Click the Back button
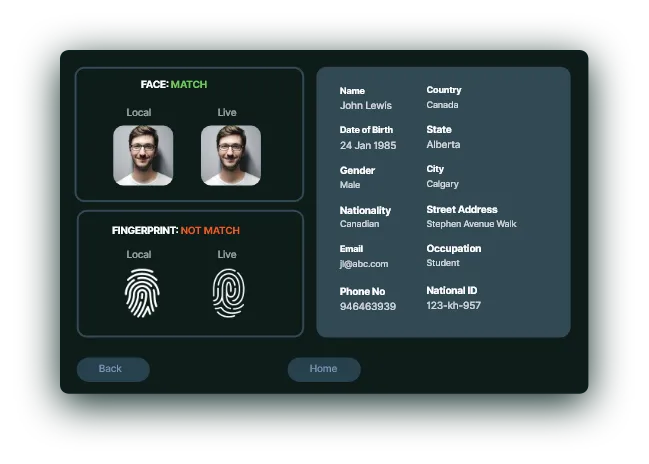649x464 pixels. click(113, 369)
